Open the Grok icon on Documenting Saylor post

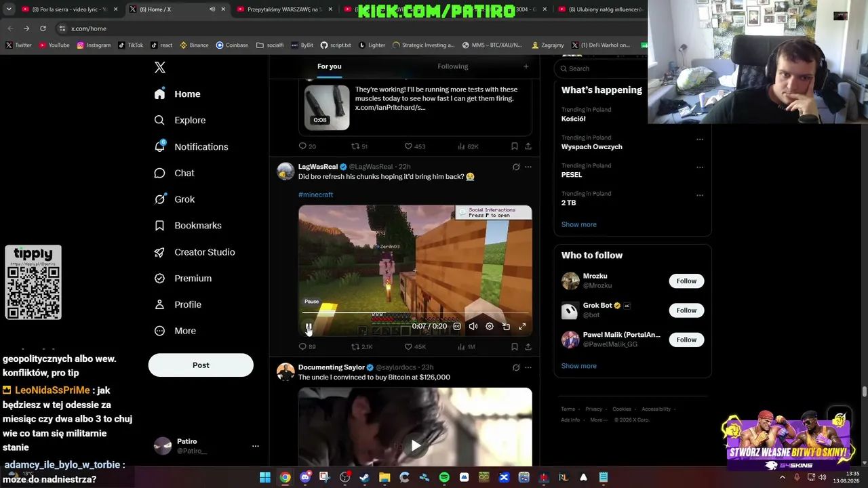(516, 367)
